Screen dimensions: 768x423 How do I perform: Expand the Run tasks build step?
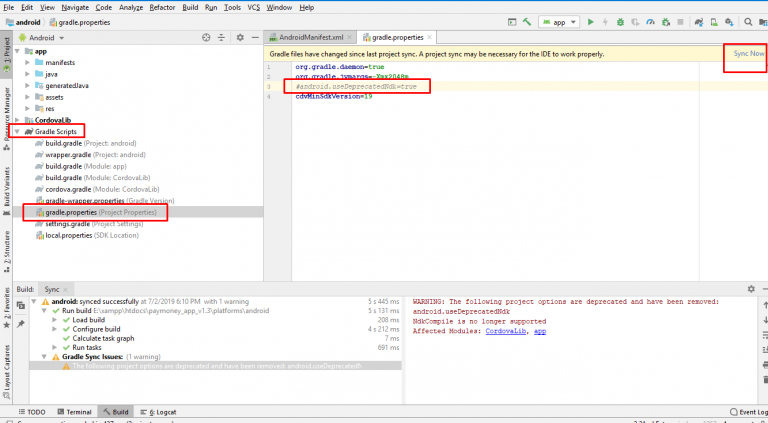coord(55,347)
